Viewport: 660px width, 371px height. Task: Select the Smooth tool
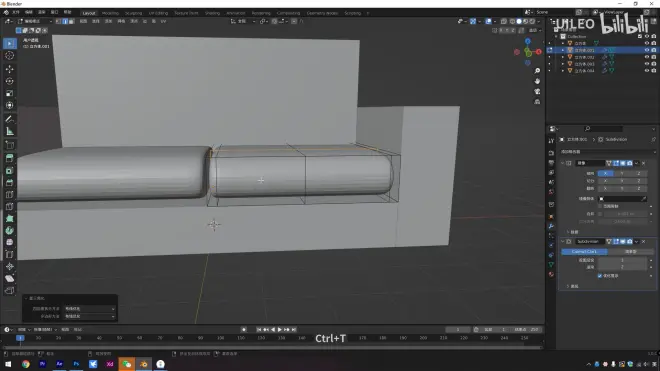pyautogui.click(x=10, y=243)
